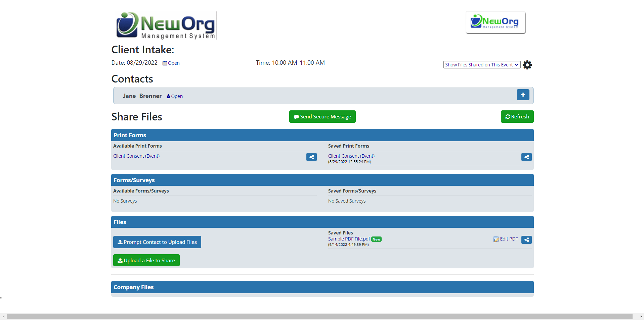Open Sample PDF File.pdf

(x=348, y=239)
